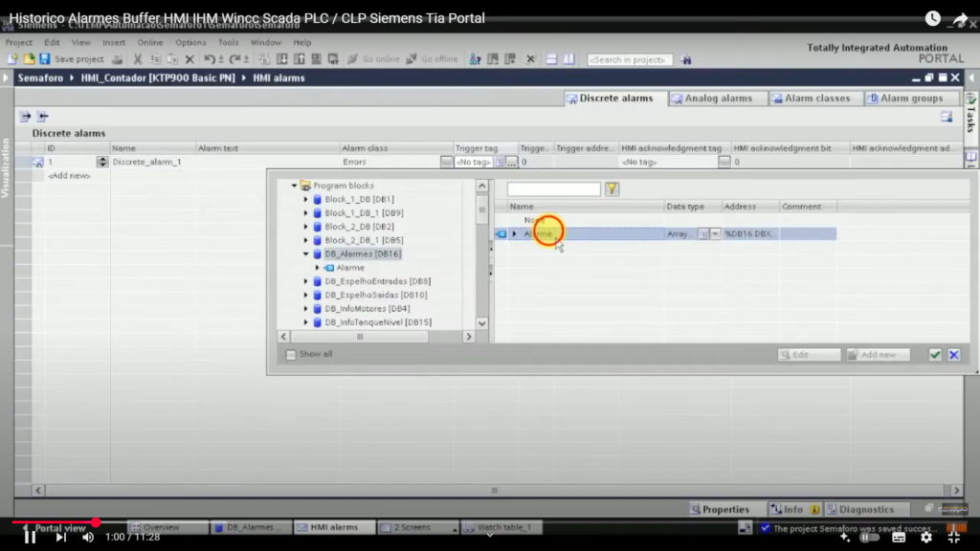Screen dimensions: 980x551
Task: Click the yellow filter funnel icon
Action: (x=612, y=188)
